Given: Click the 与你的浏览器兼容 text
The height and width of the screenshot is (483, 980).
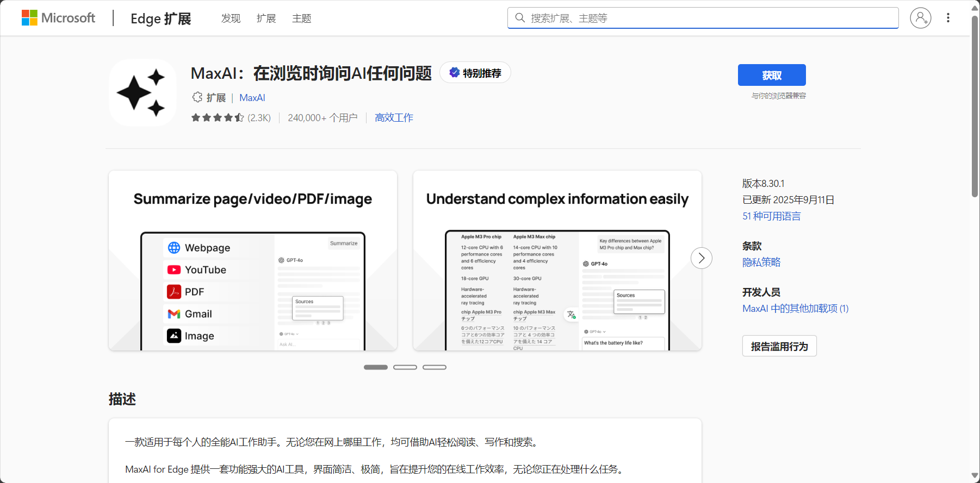Looking at the screenshot, I should (779, 96).
